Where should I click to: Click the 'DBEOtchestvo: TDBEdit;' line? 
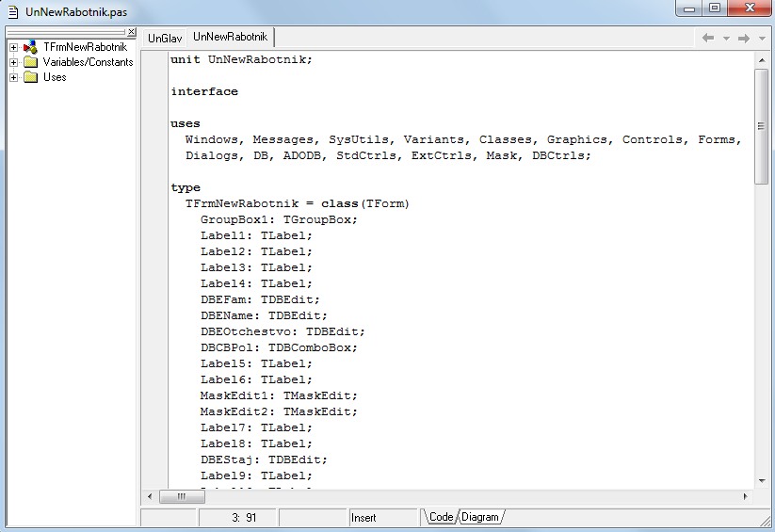coord(283,331)
